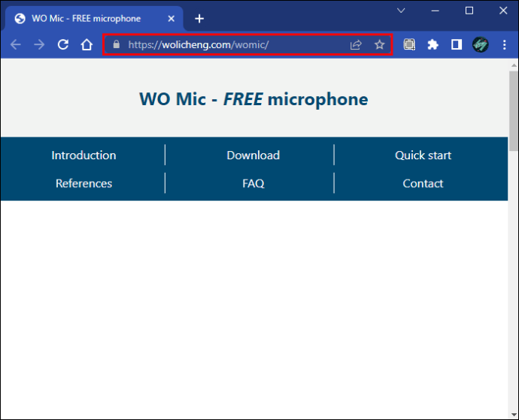519x420 pixels.
Task: Bookmark this page with the star icon
Action: (x=380, y=44)
